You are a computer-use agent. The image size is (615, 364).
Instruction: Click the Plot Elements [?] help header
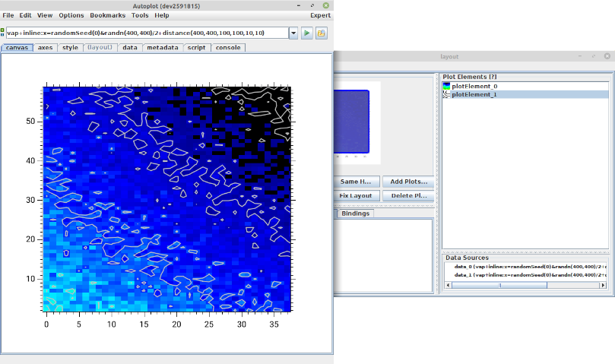470,77
